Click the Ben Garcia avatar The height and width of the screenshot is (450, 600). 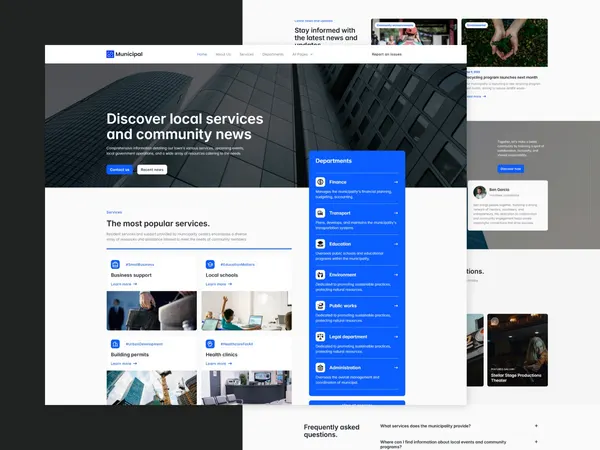click(479, 192)
